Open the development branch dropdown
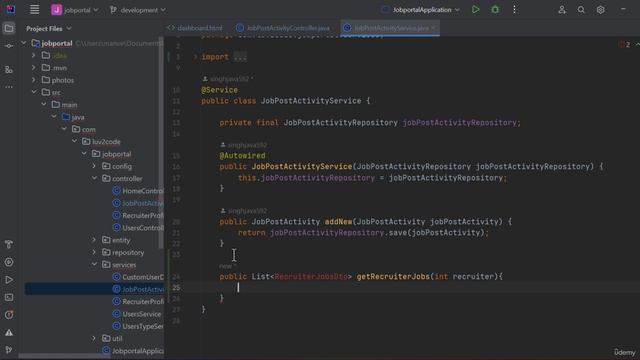The width and height of the screenshot is (640, 360). (x=138, y=10)
